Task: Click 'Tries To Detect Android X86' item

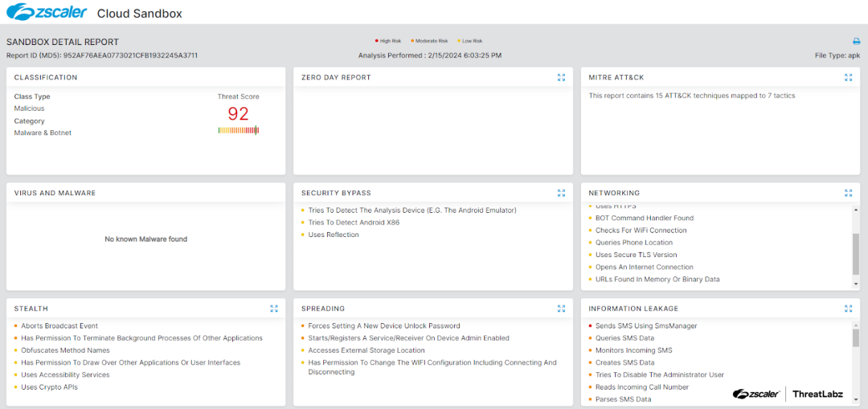Action: 354,223
